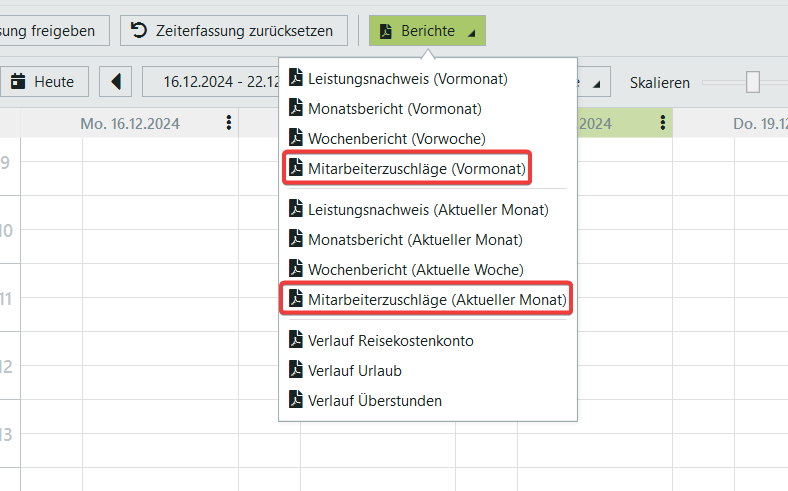Click the three-dot menu on Mo. 16.12.2024 column
Screen dimensions: 788x491
tap(229, 123)
